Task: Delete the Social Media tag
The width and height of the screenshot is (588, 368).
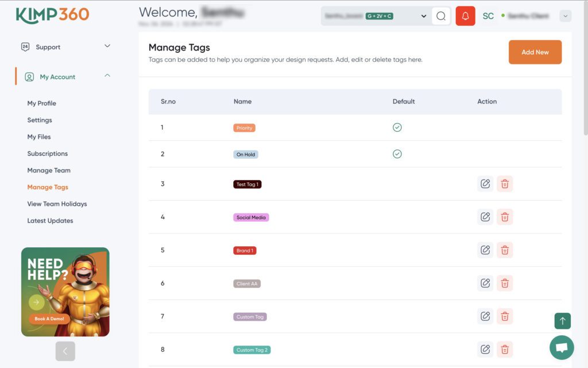Action: 505,217
